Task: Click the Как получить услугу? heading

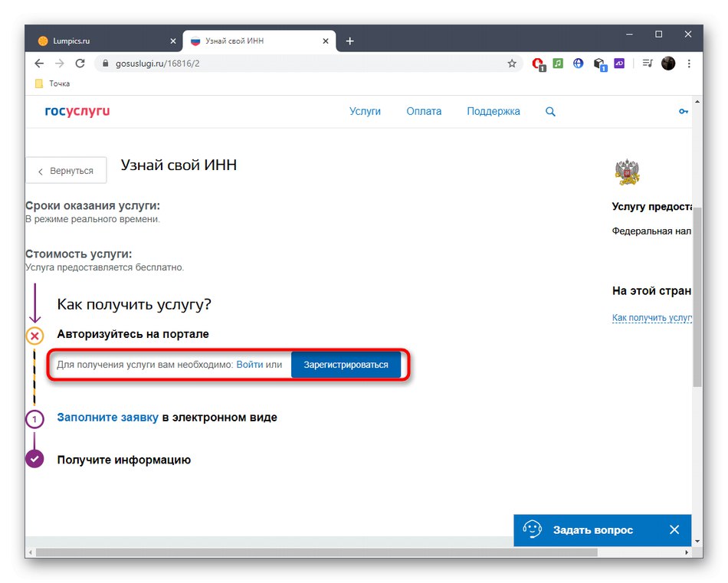Action: [x=134, y=304]
